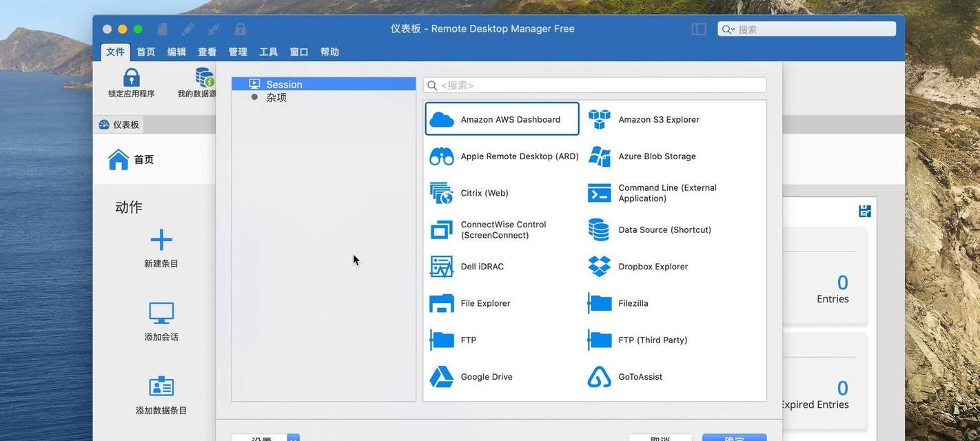Open the dropdown arrow at dialog bottom-left
This screenshot has height=441, width=980.
(293, 438)
